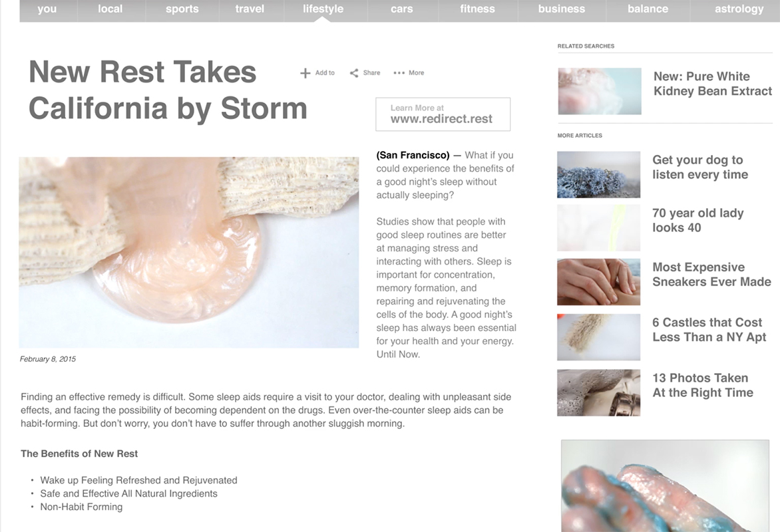This screenshot has width=780, height=532.
Task: Click the main pink gel article image
Action: point(189,253)
